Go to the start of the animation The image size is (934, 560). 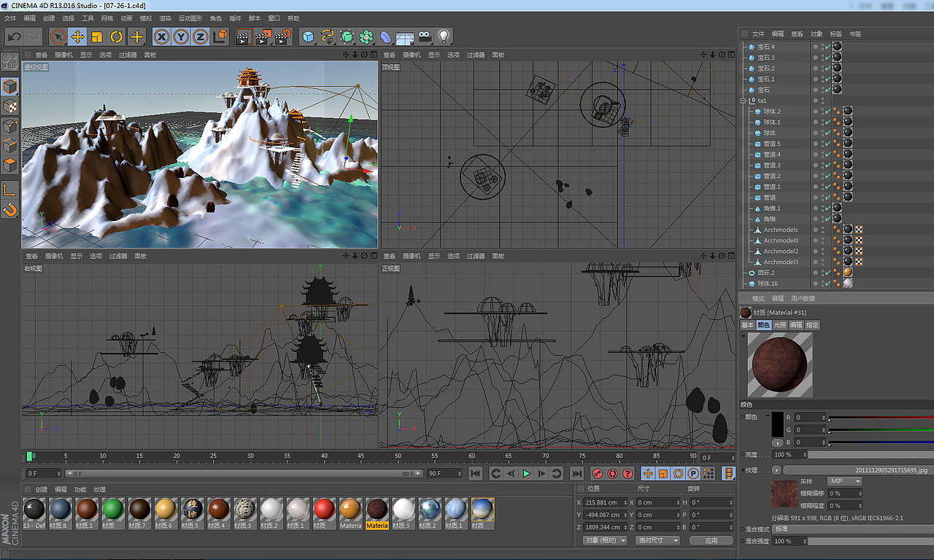pyautogui.click(x=476, y=473)
